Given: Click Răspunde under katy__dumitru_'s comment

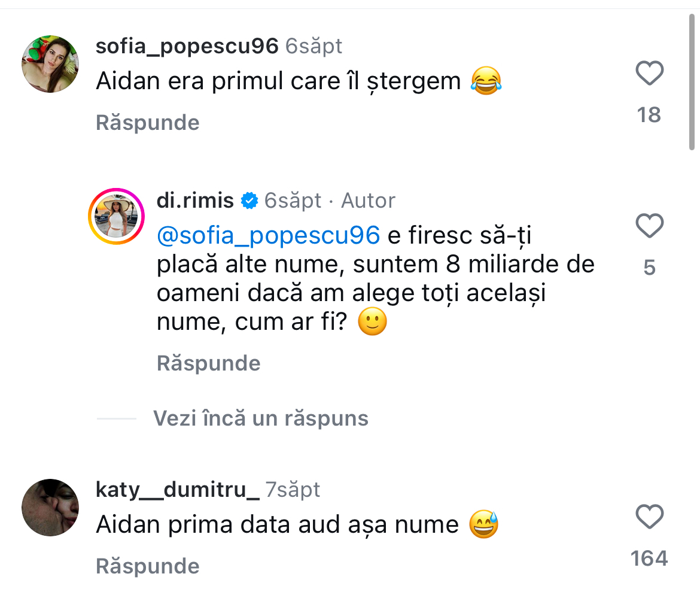Looking at the screenshot, I should tap(147, 566).
